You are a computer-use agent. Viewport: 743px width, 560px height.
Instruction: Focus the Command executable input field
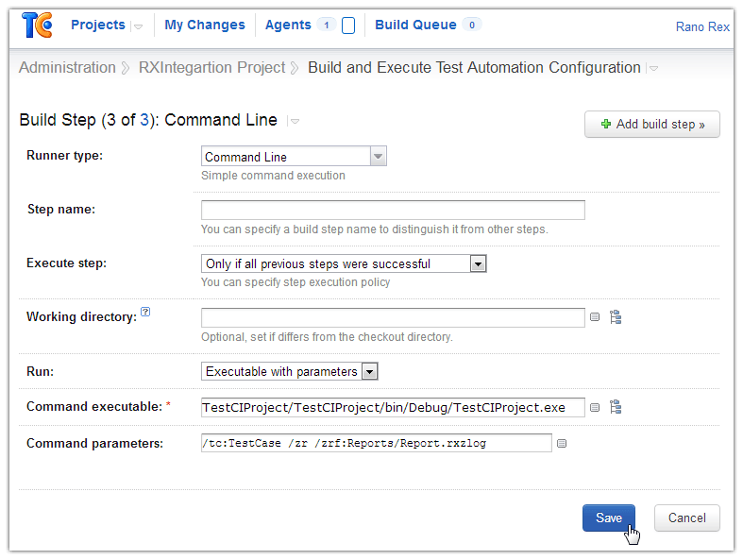[393, 407]
